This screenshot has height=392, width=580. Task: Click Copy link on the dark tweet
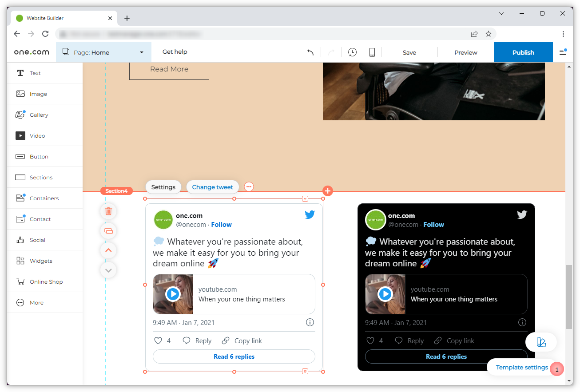(x=454, y=341)
